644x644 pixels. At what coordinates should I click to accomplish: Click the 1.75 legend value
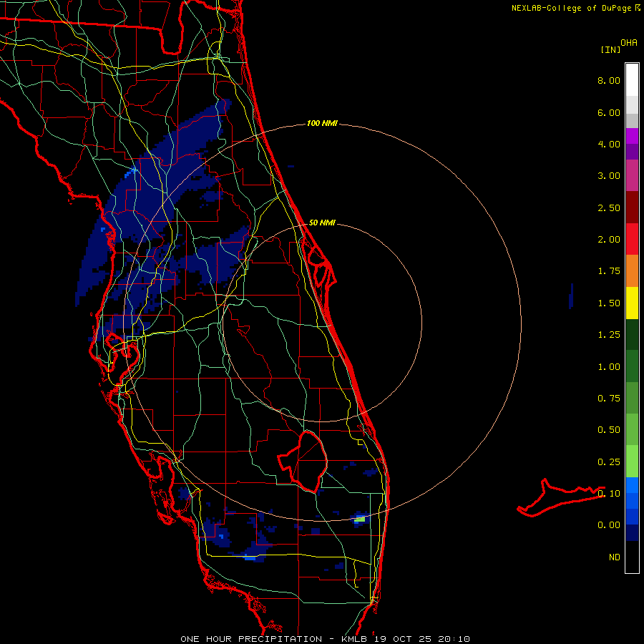click(x=609, y=271)
